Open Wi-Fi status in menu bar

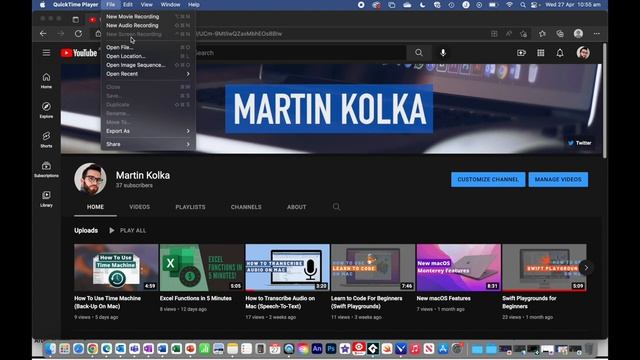[509, 5]
